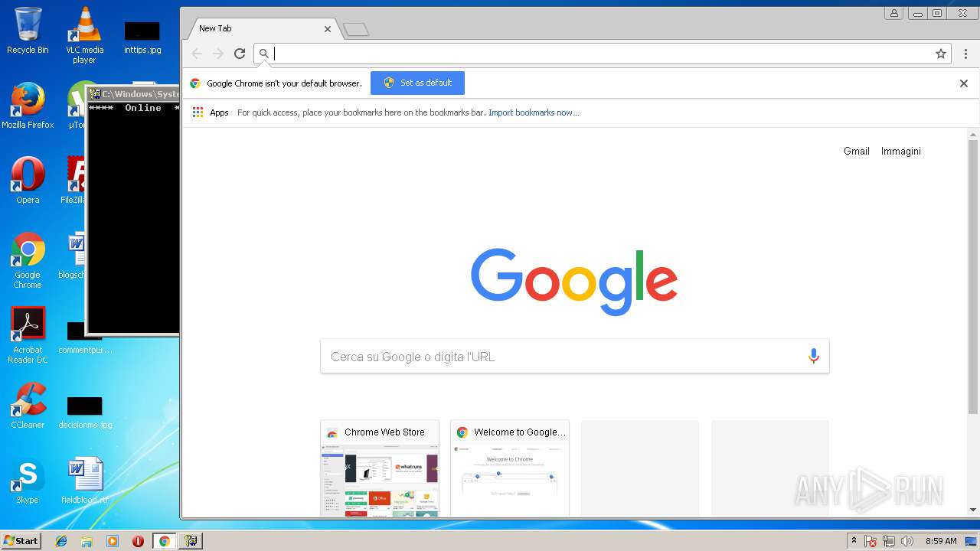Select the Opera desktop icon
The width and height of the screenshot is (980, 551).
point(28,181)
